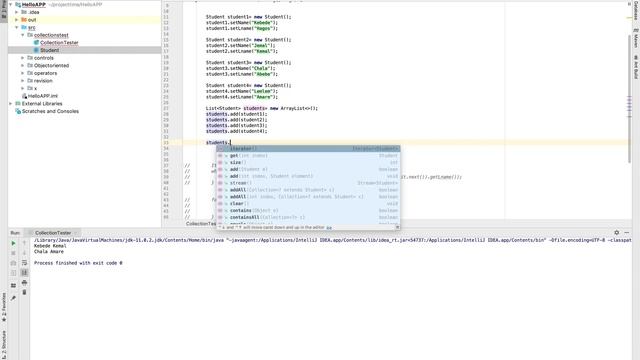Open the Project tool window tab
This screenshot has height=360, width=640.
pyautogui.click(x=4, y=10)
